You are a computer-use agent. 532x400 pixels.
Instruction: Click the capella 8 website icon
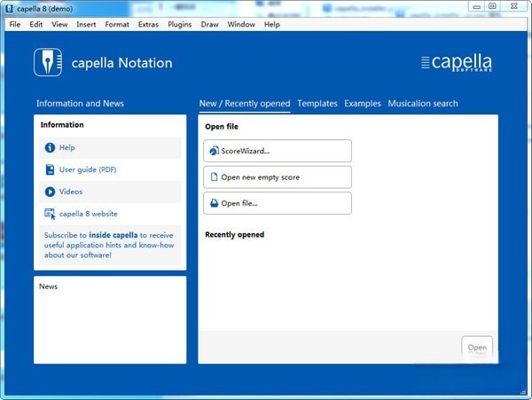pos(50,214)
